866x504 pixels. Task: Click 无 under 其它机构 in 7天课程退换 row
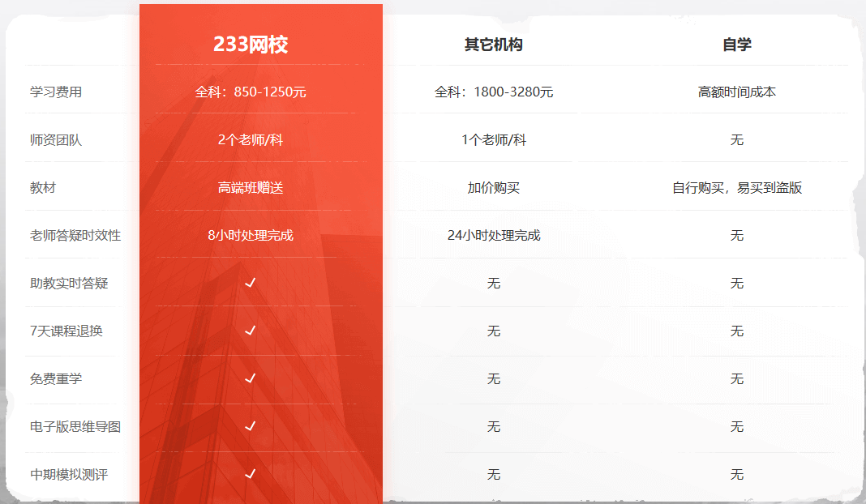coord(494,331)
